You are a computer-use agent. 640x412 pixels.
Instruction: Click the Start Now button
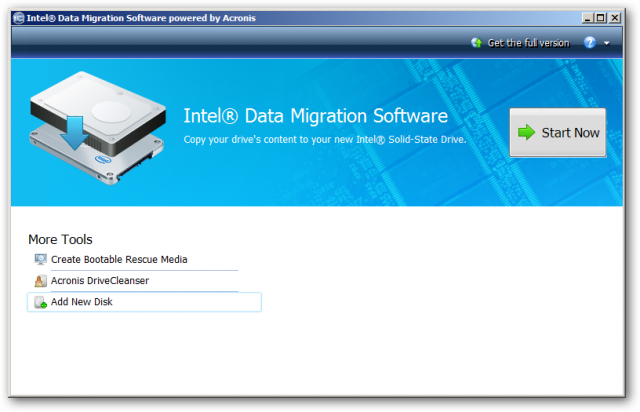[558, 132]
